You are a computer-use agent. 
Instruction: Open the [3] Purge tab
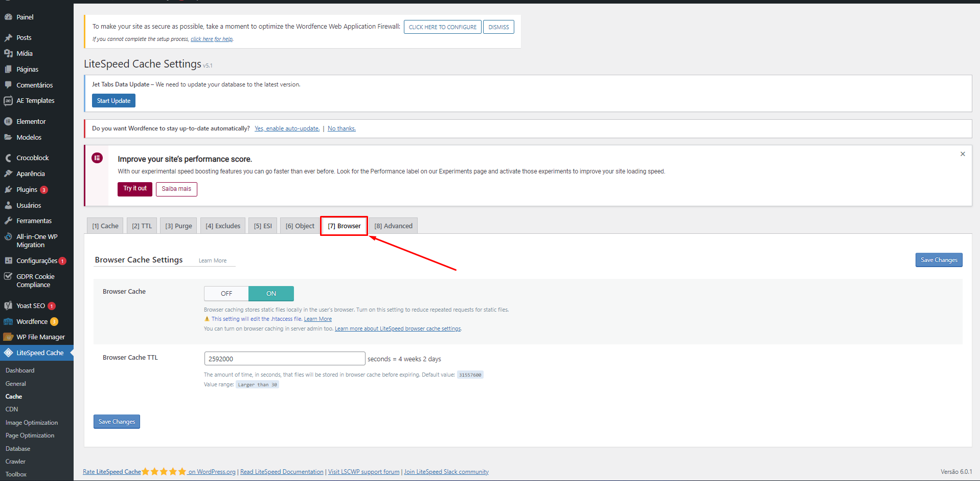coord(178,226)
